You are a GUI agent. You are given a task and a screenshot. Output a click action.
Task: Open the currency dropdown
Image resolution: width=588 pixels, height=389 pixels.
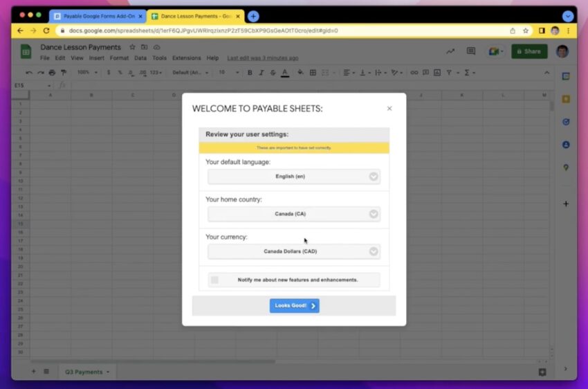[294, 251]
